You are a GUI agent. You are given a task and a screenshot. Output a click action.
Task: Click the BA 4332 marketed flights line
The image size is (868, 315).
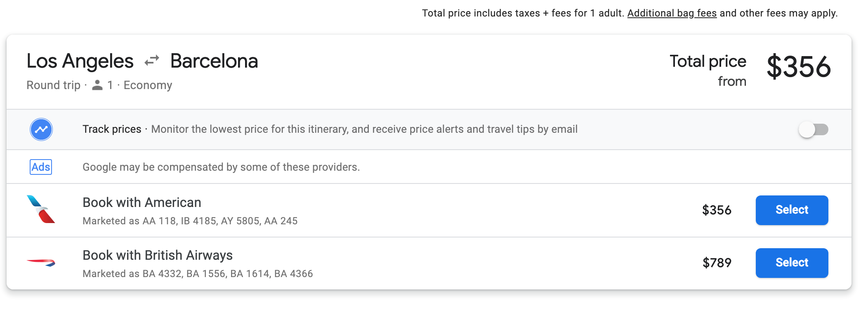point(198,274)
